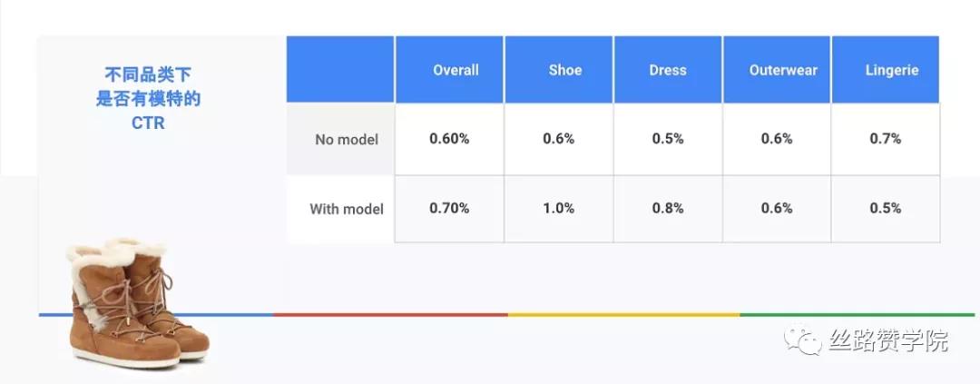The image size is (980, 384).
Task: Click the 0.5% Lingerie With model cell
Action: pyautogui.click(x=885, y=208)
